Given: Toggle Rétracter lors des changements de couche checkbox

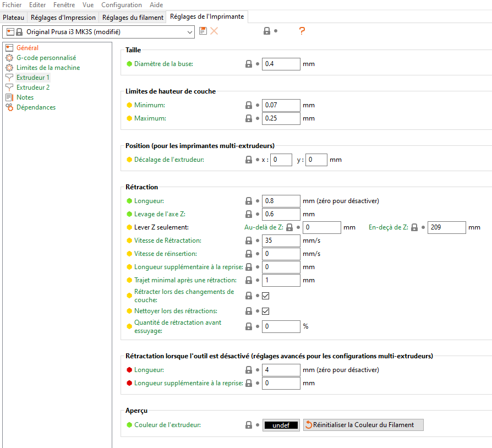Looking at the screenshot, I should coord(266,296).
